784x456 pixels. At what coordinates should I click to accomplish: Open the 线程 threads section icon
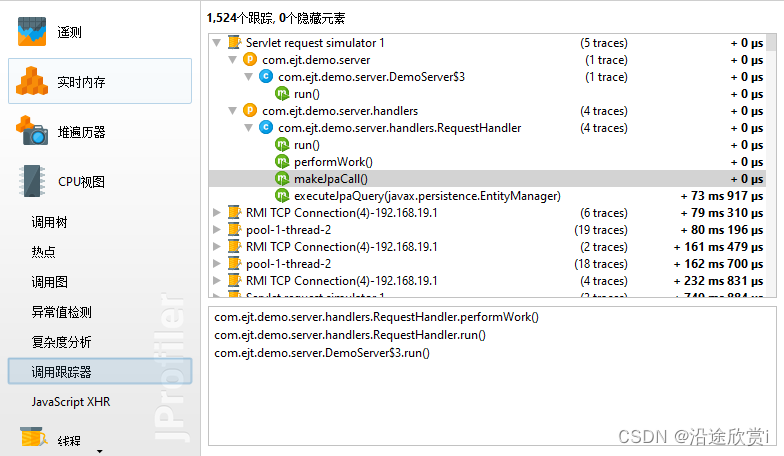[34, 438]
